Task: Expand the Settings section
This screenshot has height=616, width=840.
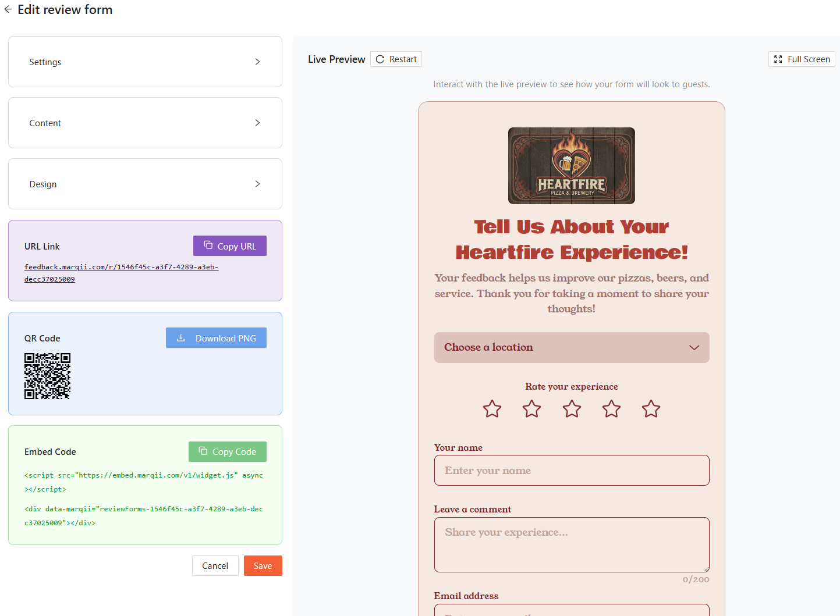Action: [145, 62]
